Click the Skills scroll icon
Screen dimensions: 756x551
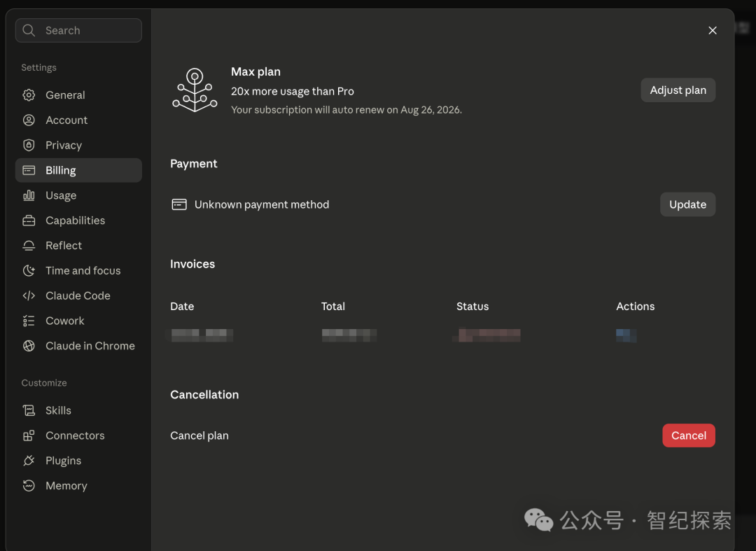(29, 410)
